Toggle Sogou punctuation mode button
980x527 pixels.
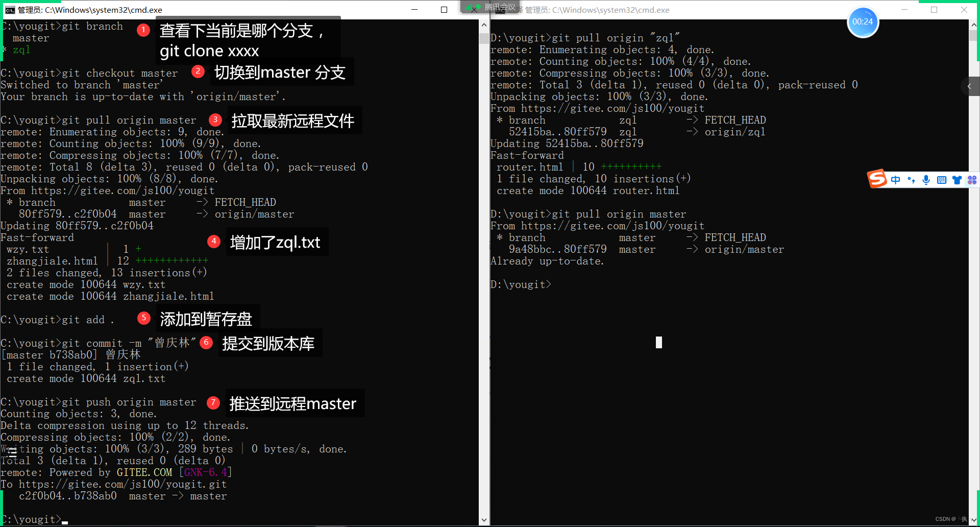click(911, 180)
